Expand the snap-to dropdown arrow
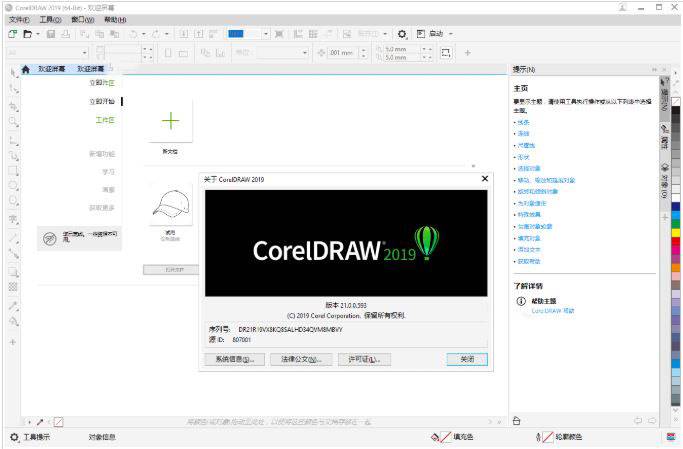 385,34
